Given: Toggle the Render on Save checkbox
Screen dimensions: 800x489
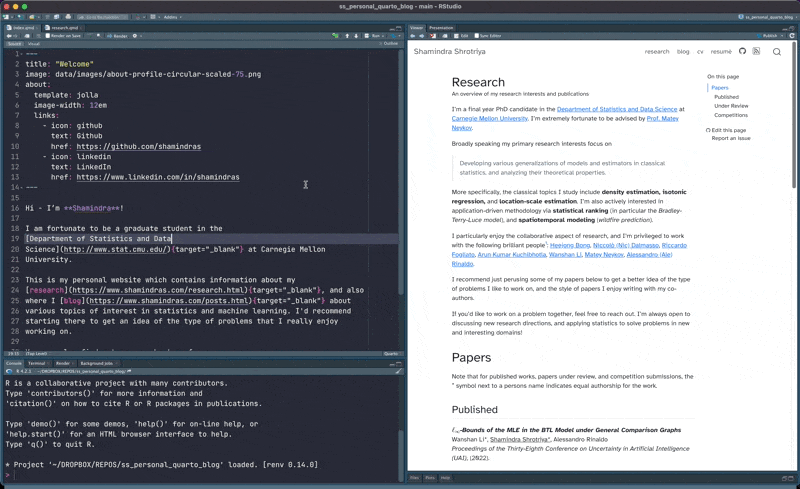Looking at the screenshot, I should tap(47, 36).
